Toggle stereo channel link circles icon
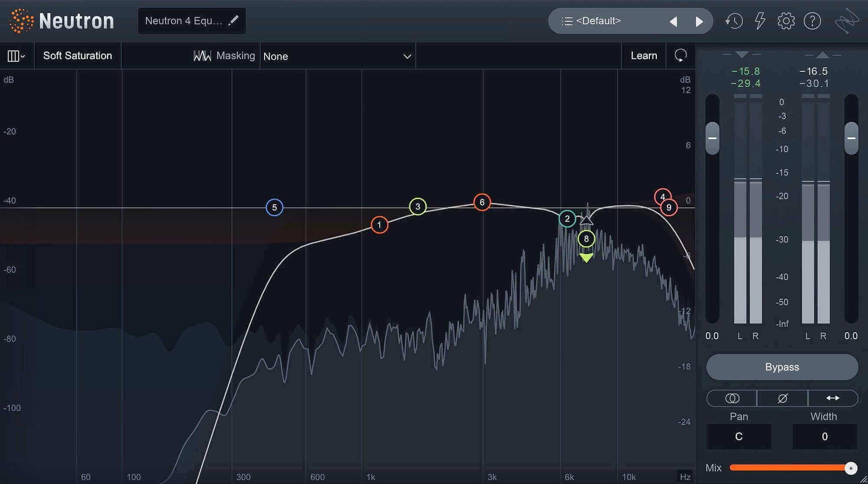 732,398
